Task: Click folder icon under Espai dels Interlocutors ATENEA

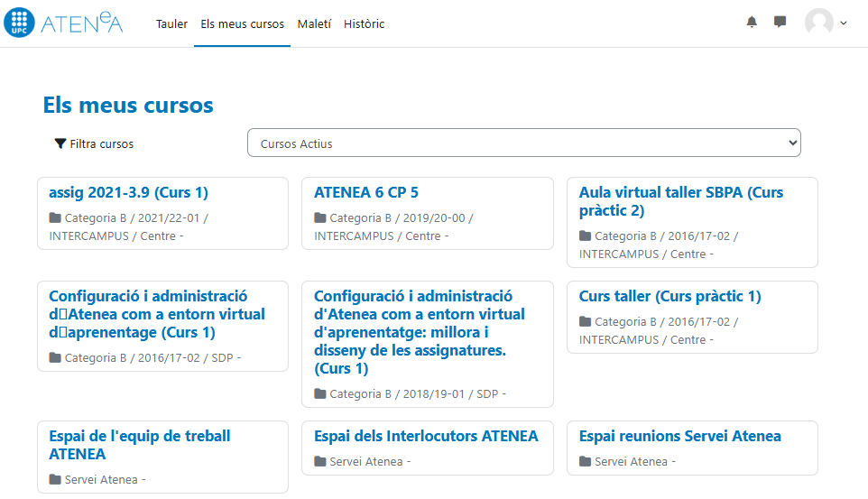Action: [320, 462]
